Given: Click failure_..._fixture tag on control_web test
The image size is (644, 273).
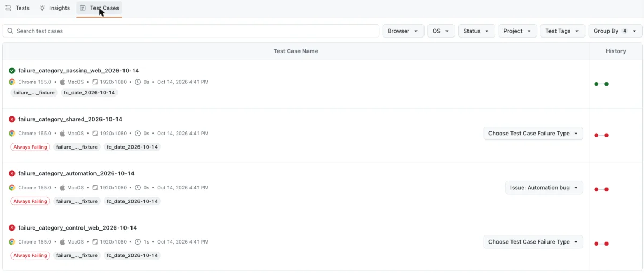Looking at the screenshot, I should click(77, 256).
